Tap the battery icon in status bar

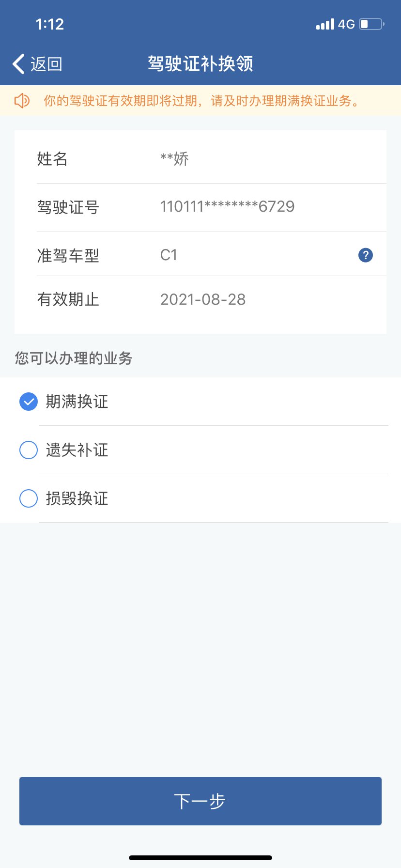371,24
